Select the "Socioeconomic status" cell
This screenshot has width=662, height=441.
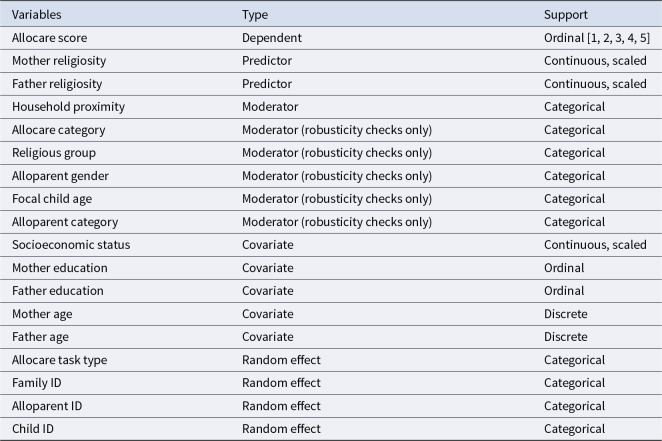(x=71, y=245)
